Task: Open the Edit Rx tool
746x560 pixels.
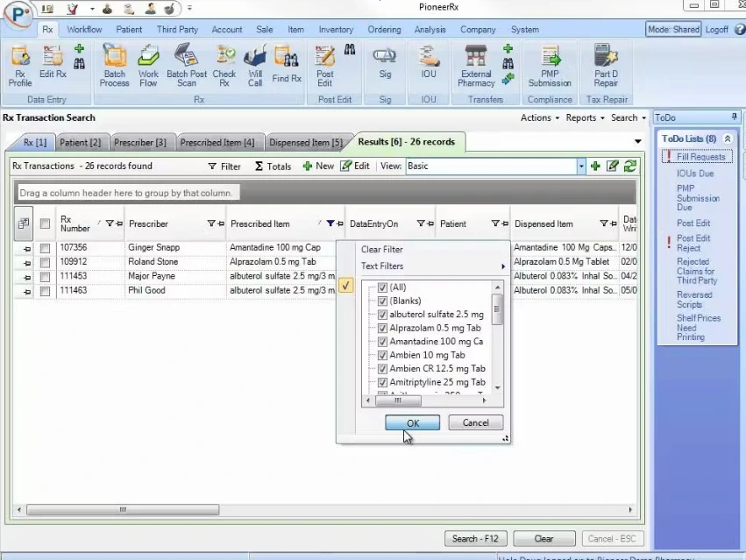Action: point(53,62)
